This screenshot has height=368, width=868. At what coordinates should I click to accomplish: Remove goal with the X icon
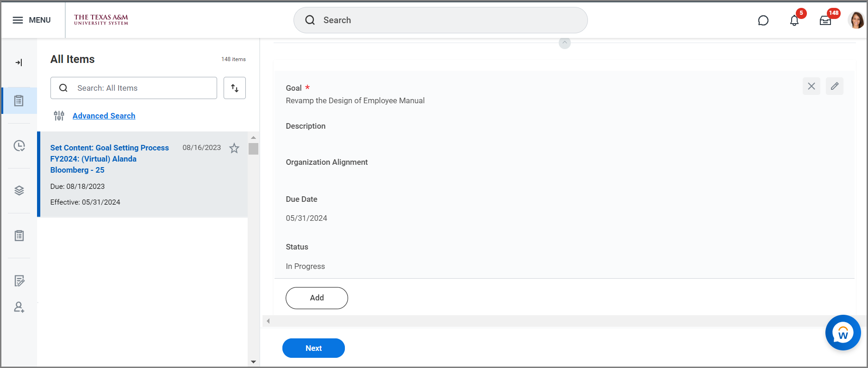point(811,86)
